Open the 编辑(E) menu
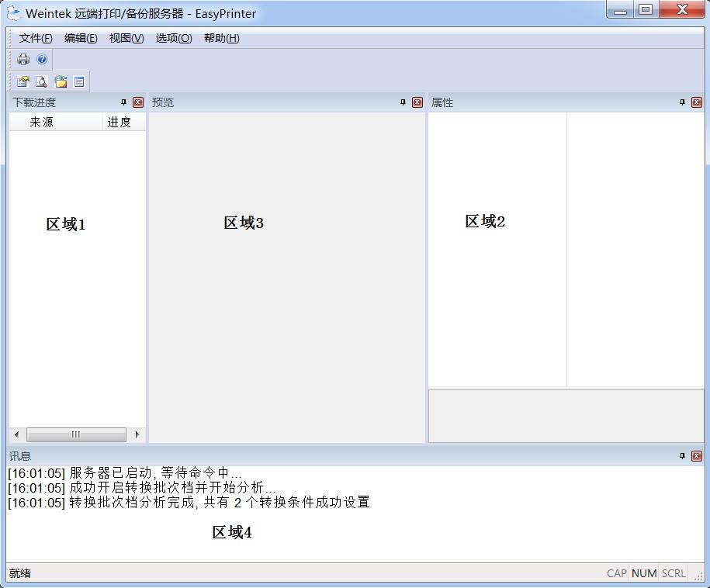 (81, 39)
